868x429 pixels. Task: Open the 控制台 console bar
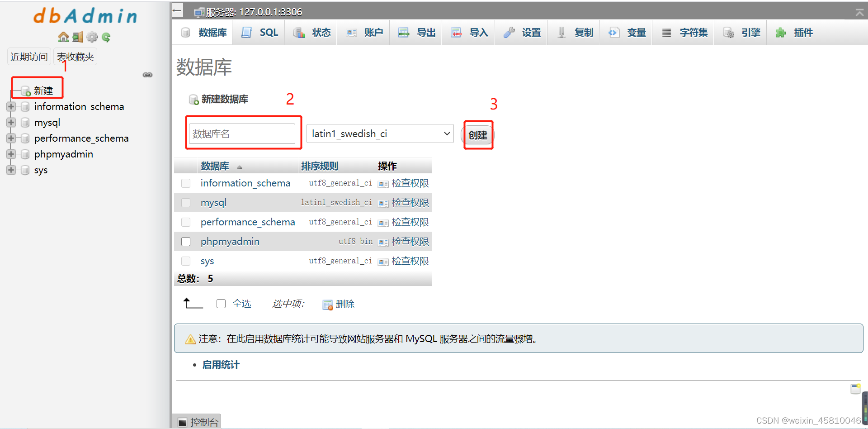tap(197, 422)
